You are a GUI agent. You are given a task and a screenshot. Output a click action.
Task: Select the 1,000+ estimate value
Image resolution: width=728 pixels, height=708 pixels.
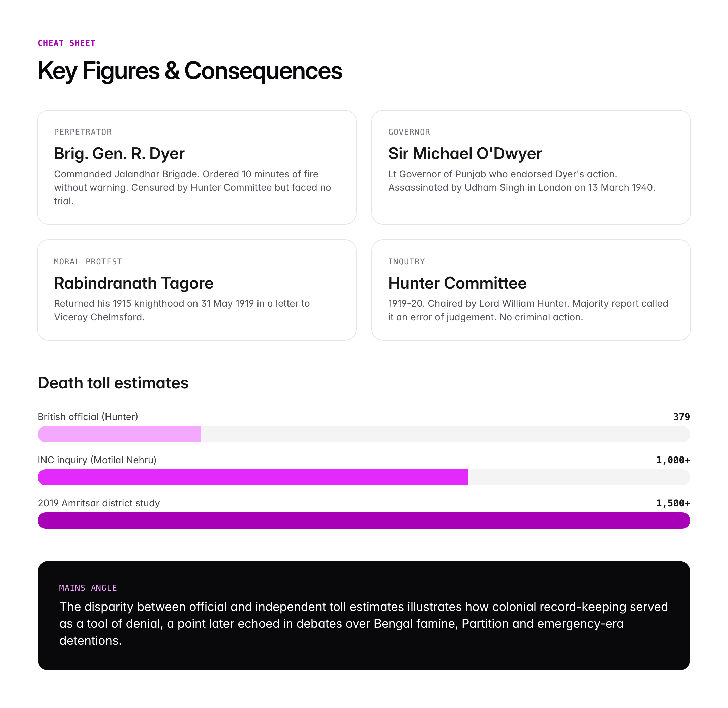[x=673, y=460]
